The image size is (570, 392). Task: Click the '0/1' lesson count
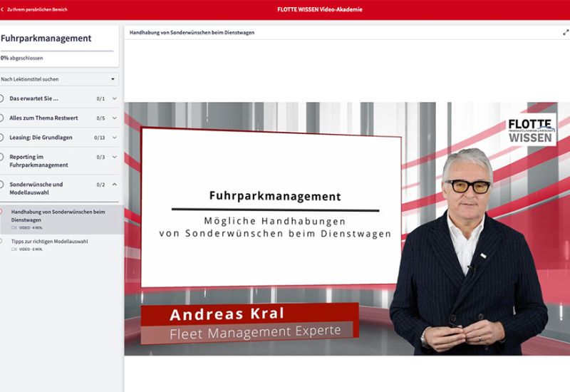(100, 98)
